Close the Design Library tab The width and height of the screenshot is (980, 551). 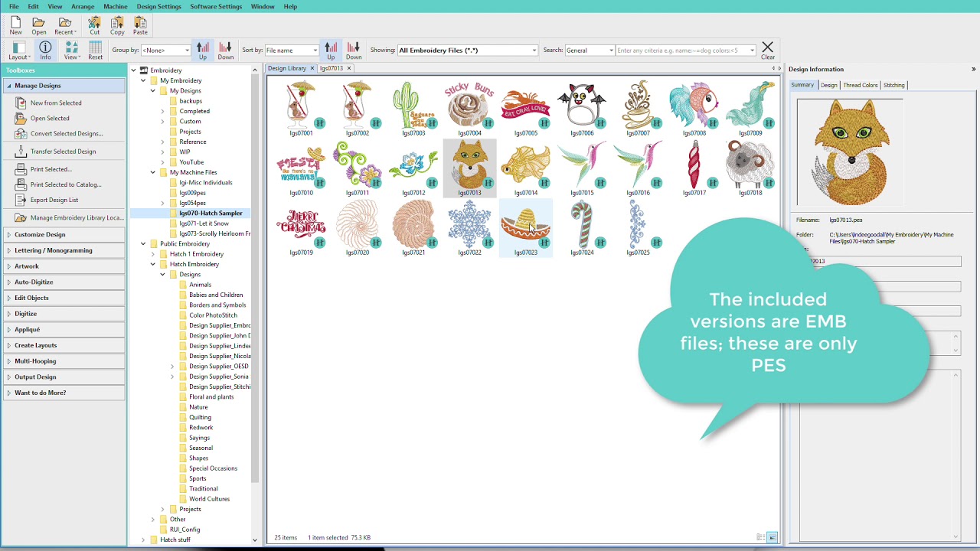pyautogui.click(x=312, y=69)
